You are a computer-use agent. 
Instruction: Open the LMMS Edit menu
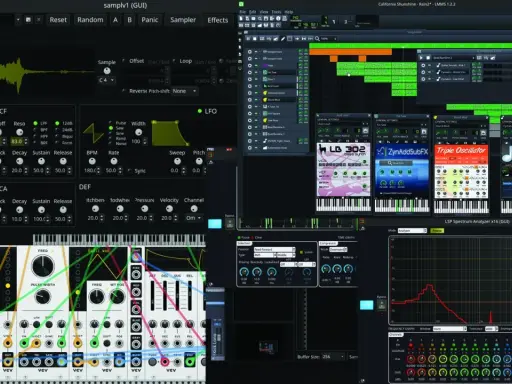[x=252, y=12]
